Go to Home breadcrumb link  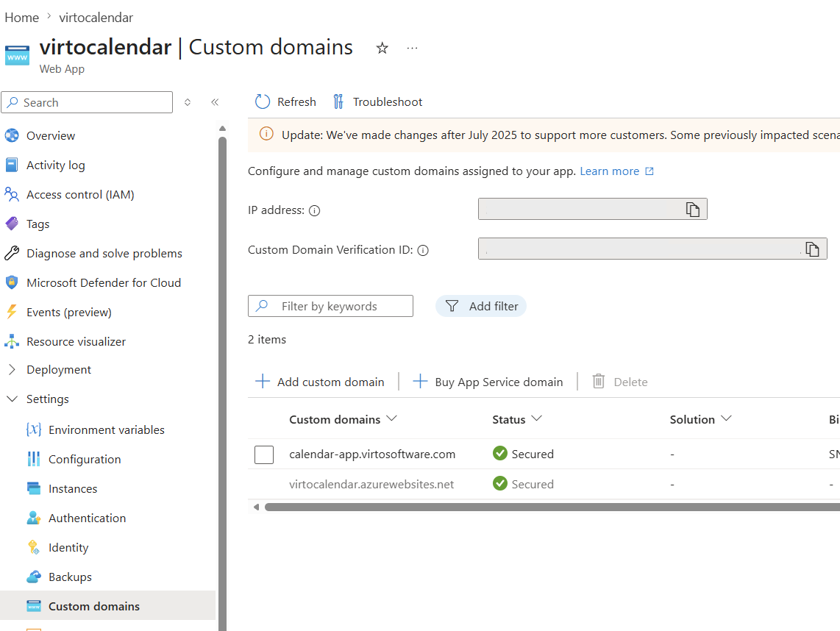[21, 18]
